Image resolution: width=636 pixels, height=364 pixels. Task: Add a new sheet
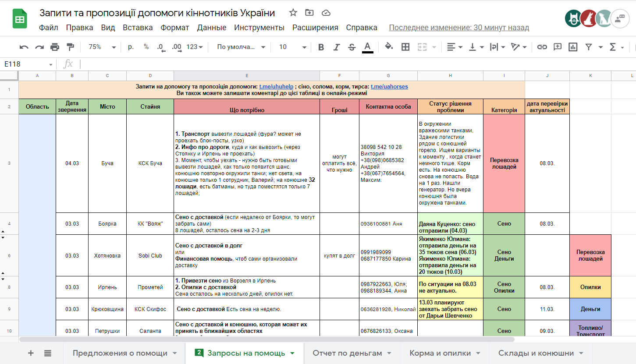[31, 353]
